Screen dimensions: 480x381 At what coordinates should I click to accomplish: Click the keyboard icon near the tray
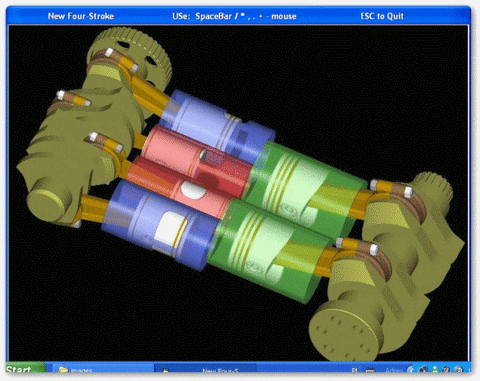(x=370, y=370)
